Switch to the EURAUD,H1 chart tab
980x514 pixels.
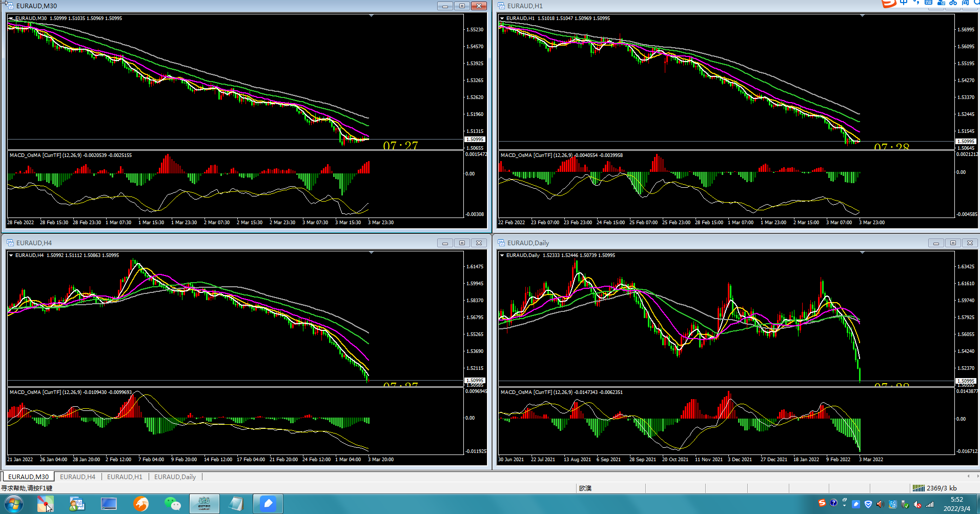125,477
